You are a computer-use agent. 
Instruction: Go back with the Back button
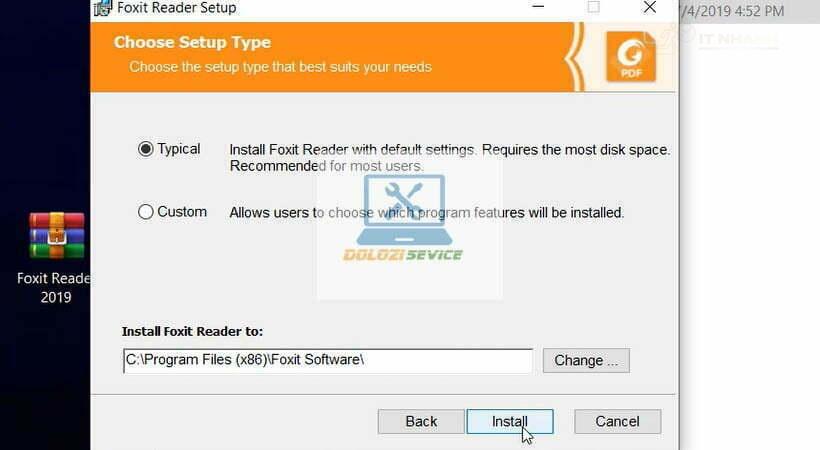(x=421, y=422)
